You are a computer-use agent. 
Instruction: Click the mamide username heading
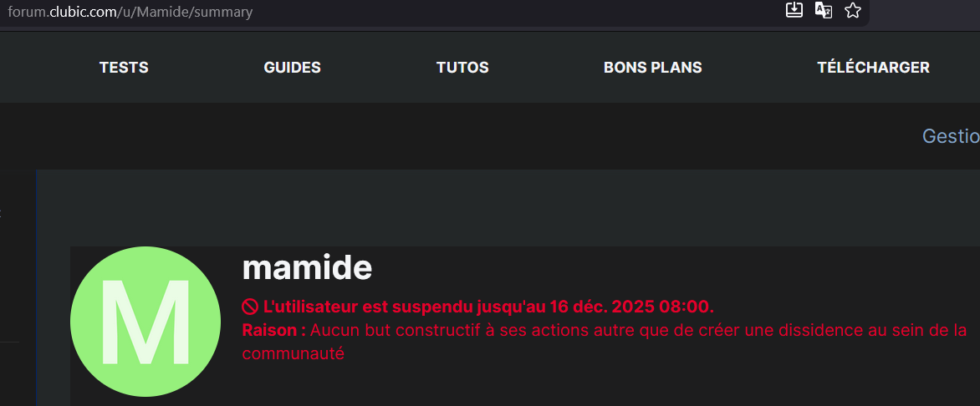(307, 268)
